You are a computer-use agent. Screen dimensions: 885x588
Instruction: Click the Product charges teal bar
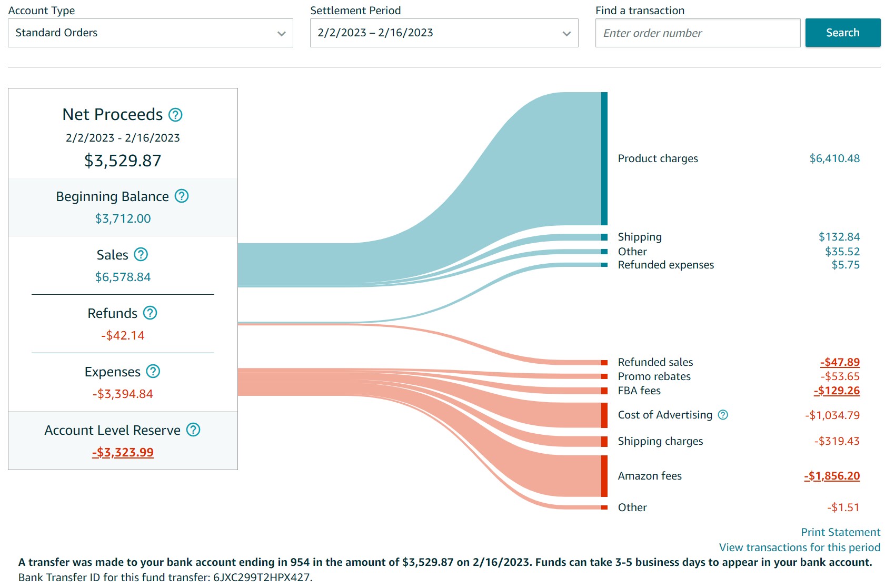click(x=604, y=158)
